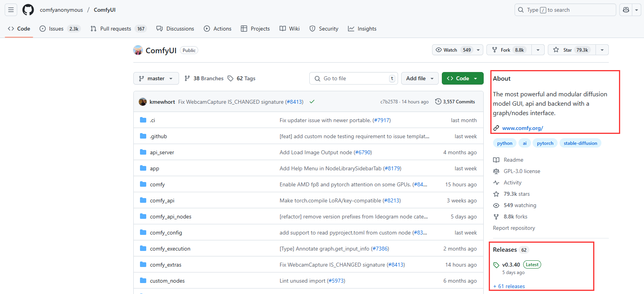644x294 pixels.
Task: Expand the Star lists dropdown caret
Action: click(x=602, y=50)
